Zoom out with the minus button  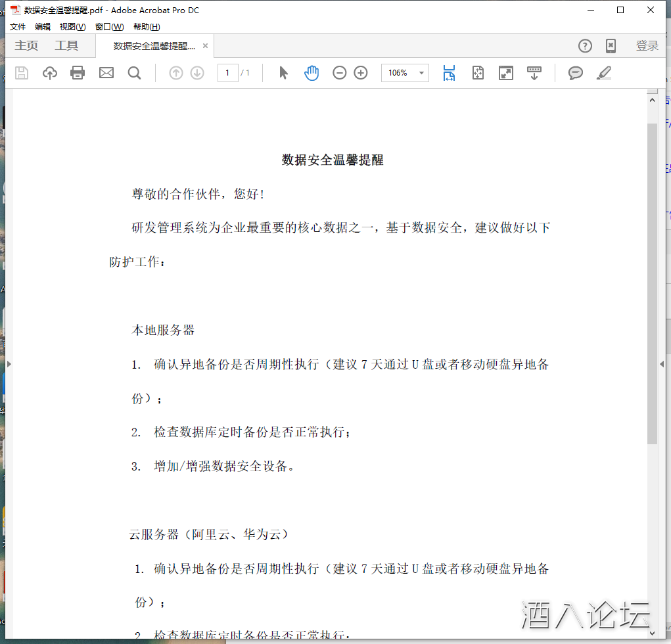pyautogui.click(x=339, y=73)
